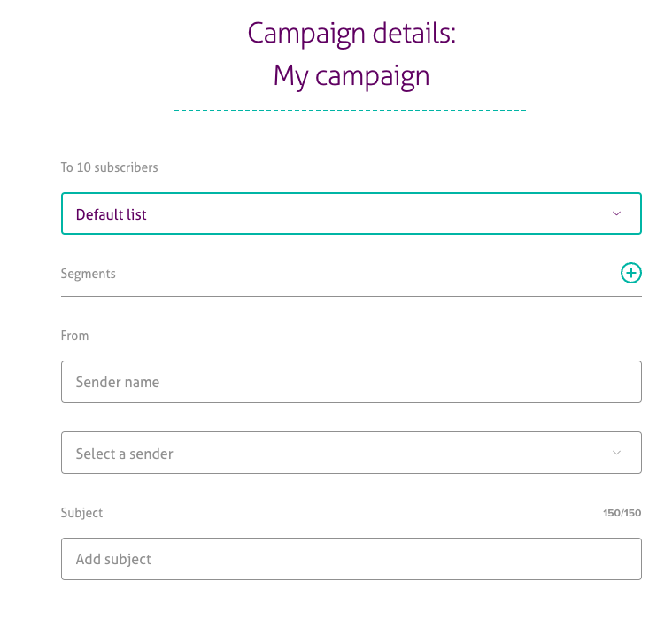Click the Campaign details heading
Viewport: 672px width, 636px height.
click(351, 34)
